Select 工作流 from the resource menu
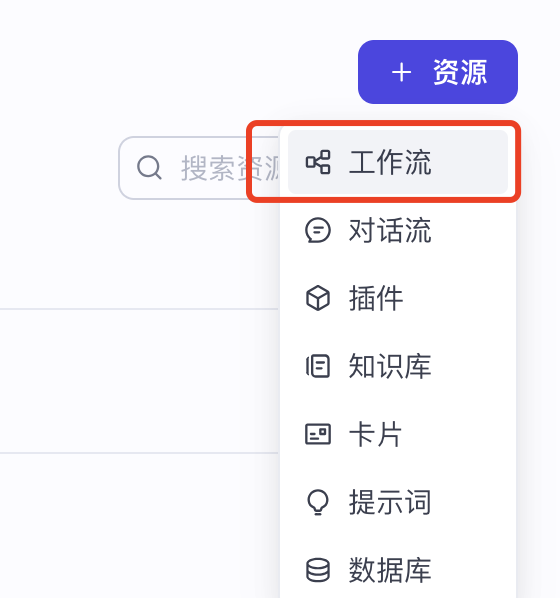The height and width of the screenshot is (598, 560). 398,162
